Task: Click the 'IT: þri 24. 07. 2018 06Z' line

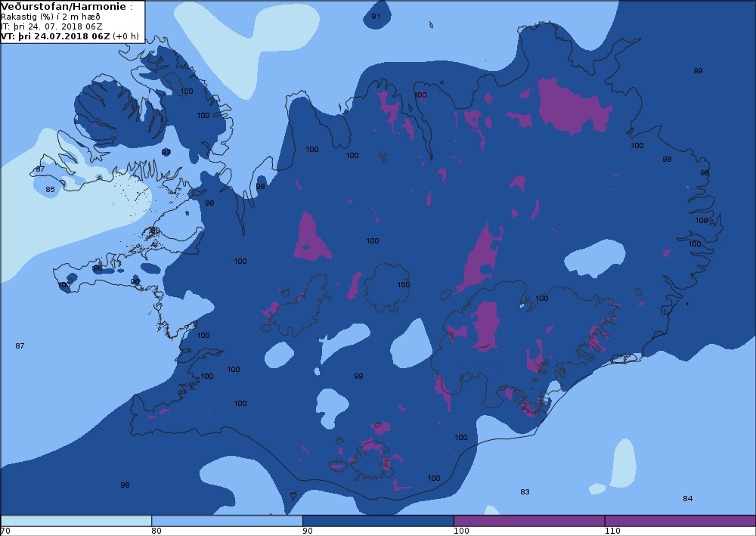Action: click(x=51, y=26)
